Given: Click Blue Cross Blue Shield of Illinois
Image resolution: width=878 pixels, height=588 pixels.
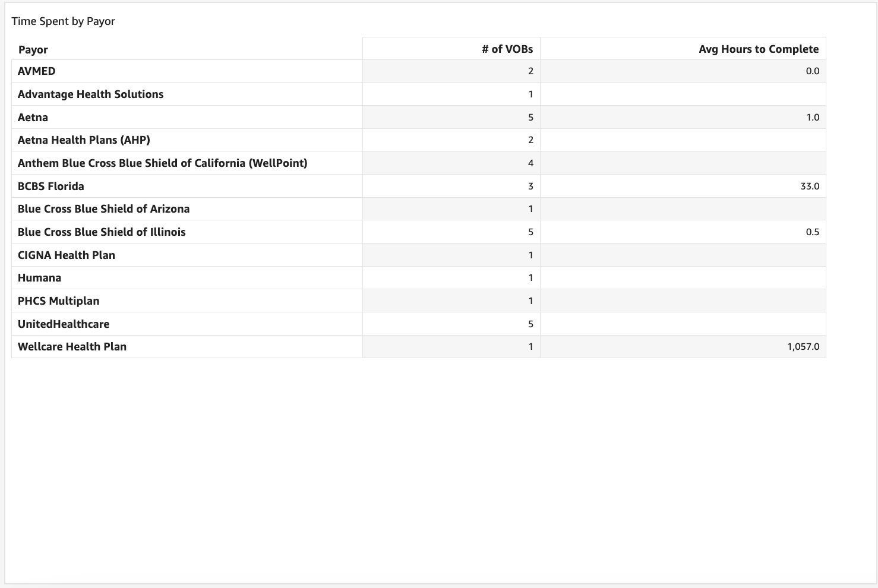Looking at the screenshot, I should [x=102, y=232].
